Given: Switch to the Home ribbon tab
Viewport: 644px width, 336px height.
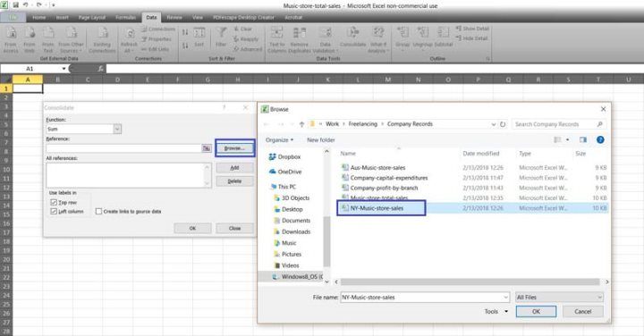Looking at the screenshot, I should [x=39, y=17].
